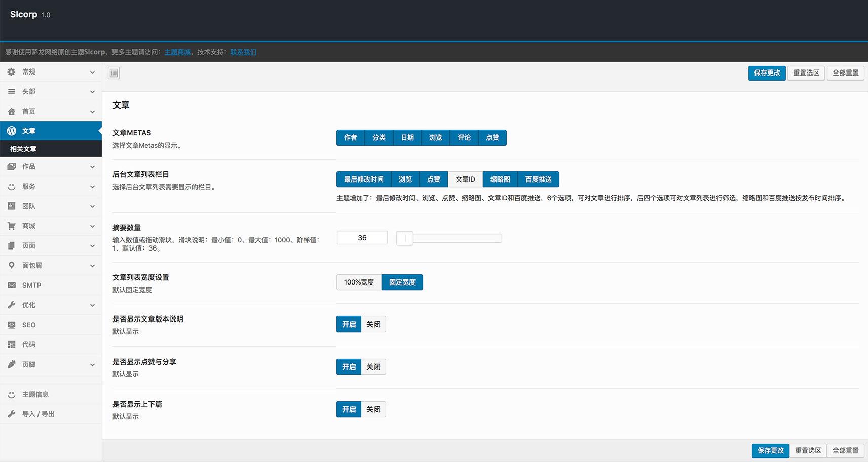
Task: Open the 主题商城 link
Action: [x=176, y=52]
